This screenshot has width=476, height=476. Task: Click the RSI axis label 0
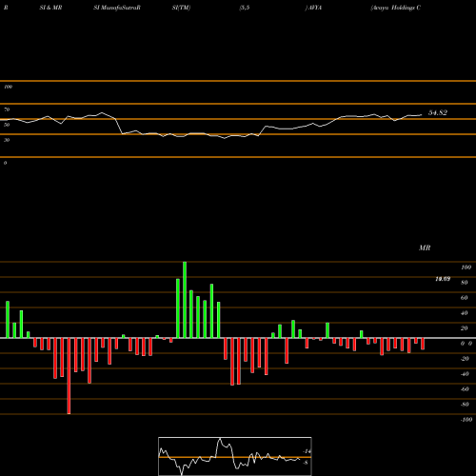pyautogui.click(x=5, y=163)
